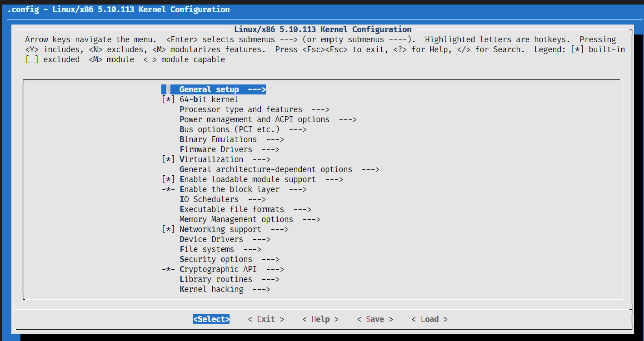The height and width of the screenshot is (341, 644).
Task: Open the File systems entry
Action: (206, 249)
